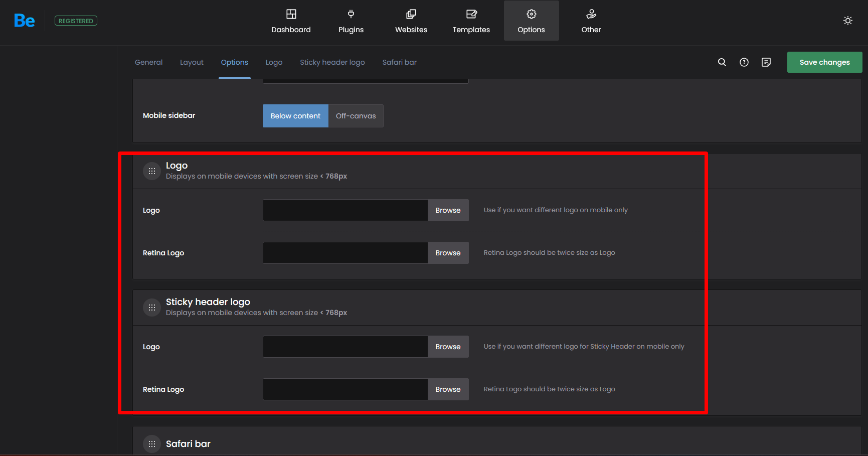This screenshot has height=456, width=868.
Task: Browse for the mobile Logo image
Action: pos(448,210)
